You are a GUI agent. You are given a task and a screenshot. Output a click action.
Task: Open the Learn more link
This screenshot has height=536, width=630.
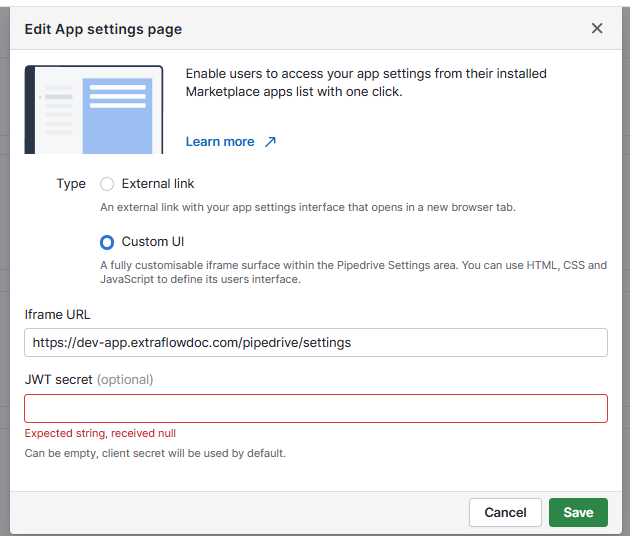point(220,142)
